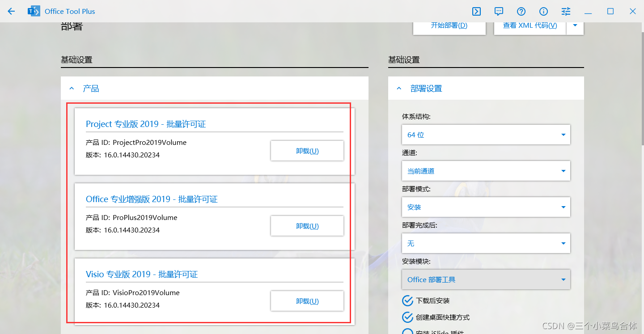Uncheck the 下载后安装 option
The width and height of the screenshot is (644, 334).
(x=407, y=300)
